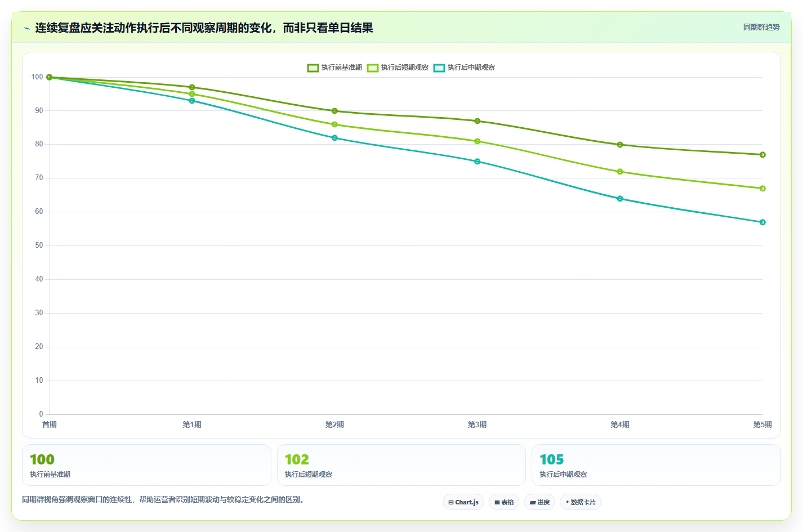Click the light green data point at 第2期

coord(334,124)
